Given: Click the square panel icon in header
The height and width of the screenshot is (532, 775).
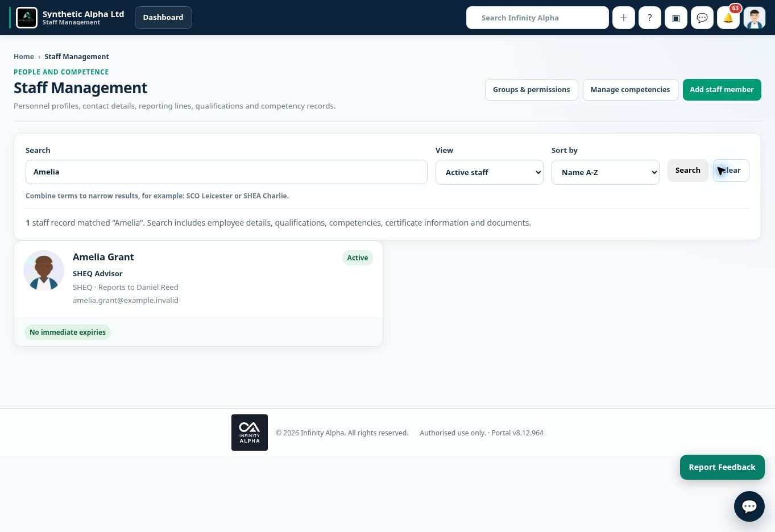Looking at the screenshot, I should (676, 18).
